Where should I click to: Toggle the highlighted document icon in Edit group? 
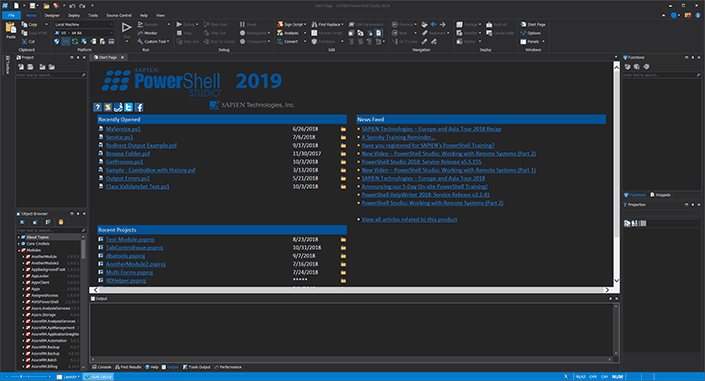379,33
